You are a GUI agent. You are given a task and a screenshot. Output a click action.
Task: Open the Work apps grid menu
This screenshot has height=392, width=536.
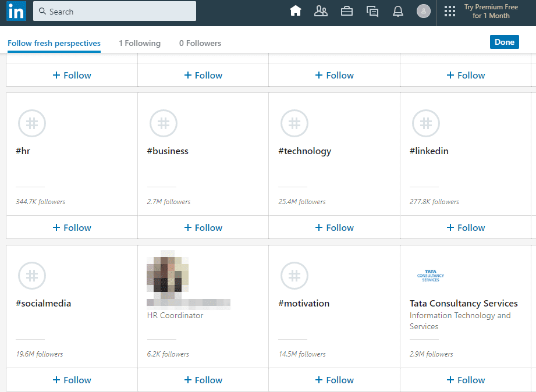[x=449, y=10]
